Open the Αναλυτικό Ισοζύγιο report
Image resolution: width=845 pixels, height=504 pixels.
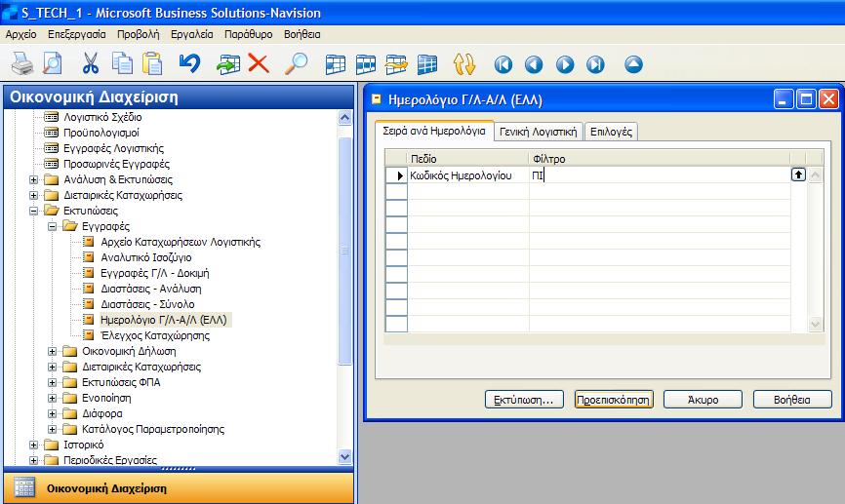pos(145,257)
